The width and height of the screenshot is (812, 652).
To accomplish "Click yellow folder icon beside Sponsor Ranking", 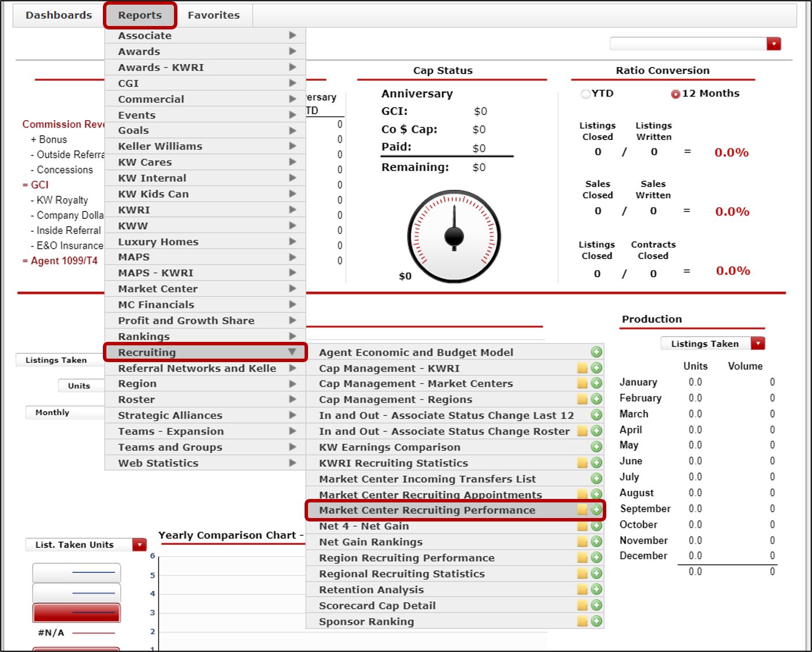I will 582,621.
